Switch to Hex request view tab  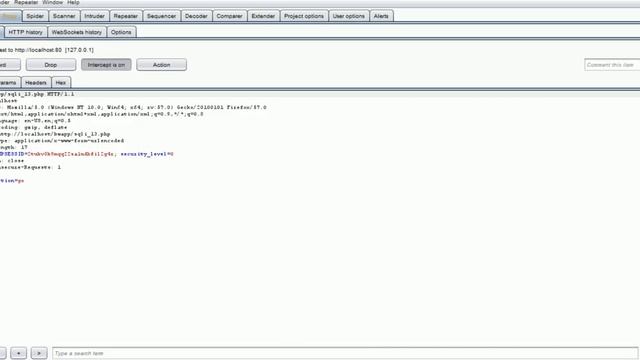(x=61, y=83)
